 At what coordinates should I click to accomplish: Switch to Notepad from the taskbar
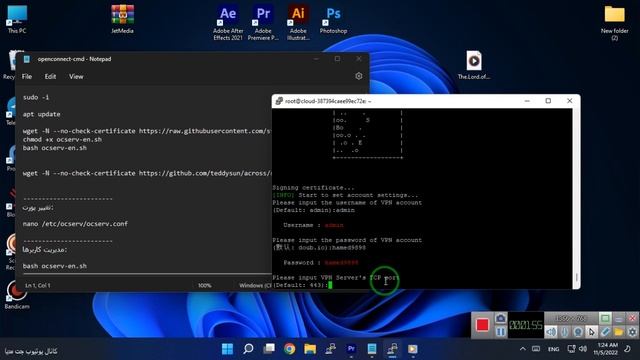pos(372,349)
